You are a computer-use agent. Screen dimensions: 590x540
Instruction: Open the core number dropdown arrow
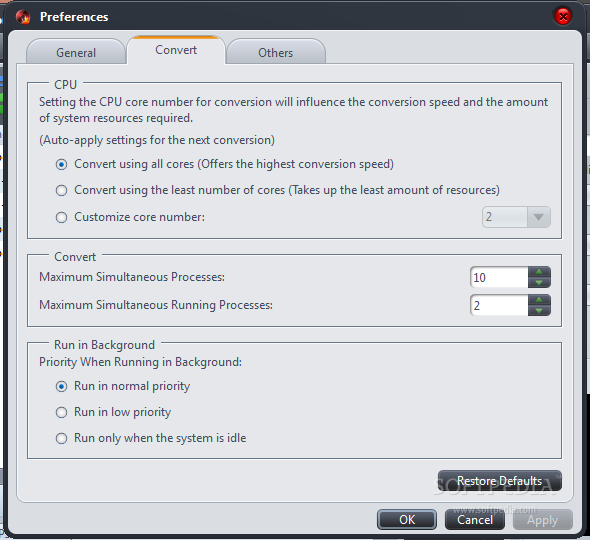(x=538, y=217)
